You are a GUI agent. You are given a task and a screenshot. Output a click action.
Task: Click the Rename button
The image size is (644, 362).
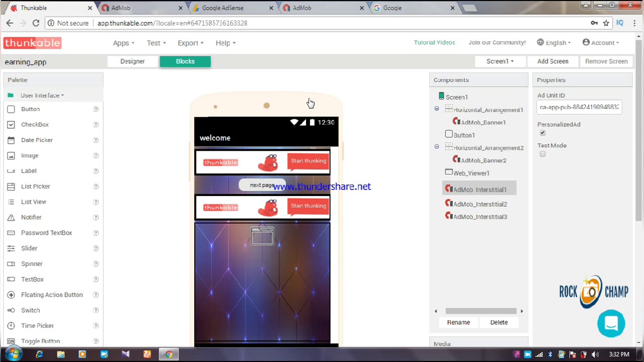458,322
